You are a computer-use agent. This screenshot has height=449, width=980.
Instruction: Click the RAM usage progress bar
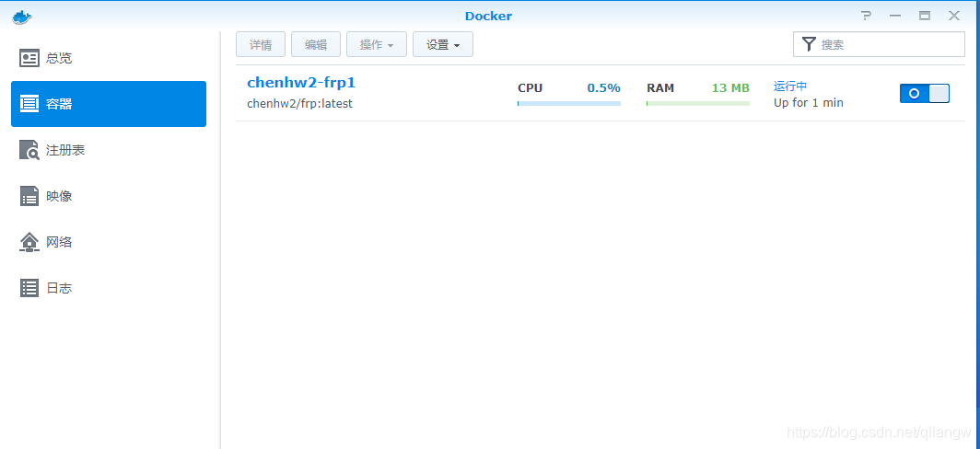point(698,103)
